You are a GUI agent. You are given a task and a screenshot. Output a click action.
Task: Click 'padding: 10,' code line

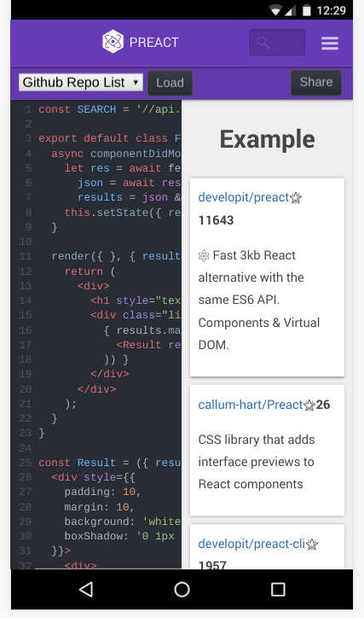pos(102,492)
